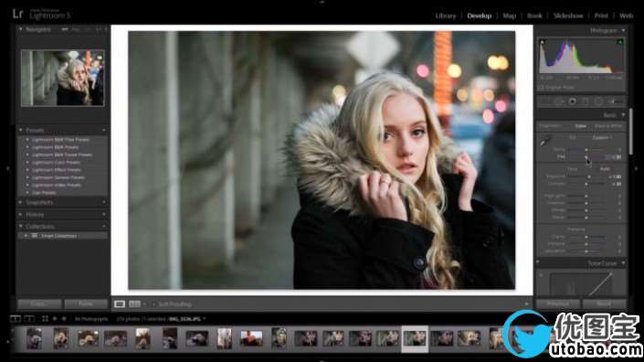Select the White Balance eyedropper tool
644x362 pixels.
click(x=545, y=142)
